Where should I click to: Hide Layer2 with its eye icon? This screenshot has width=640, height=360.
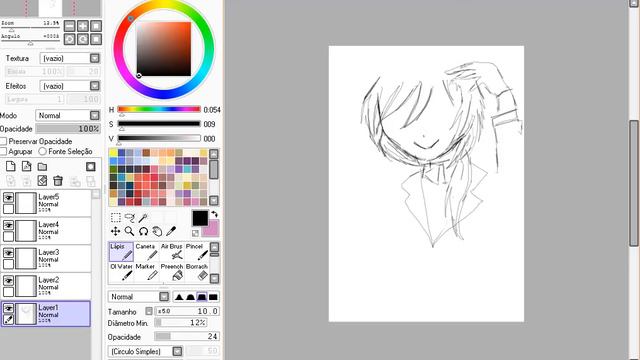tap(8, 281)
